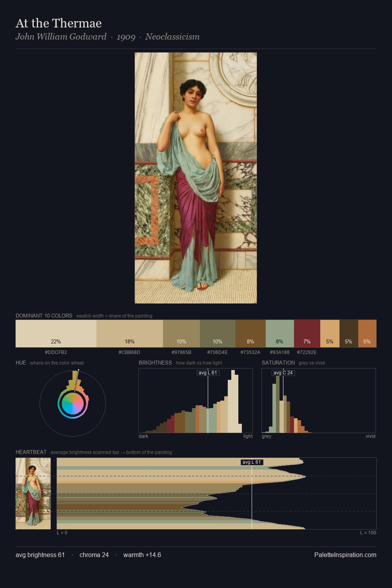Click the 'light' label under brightness chart

coord(248,436)
